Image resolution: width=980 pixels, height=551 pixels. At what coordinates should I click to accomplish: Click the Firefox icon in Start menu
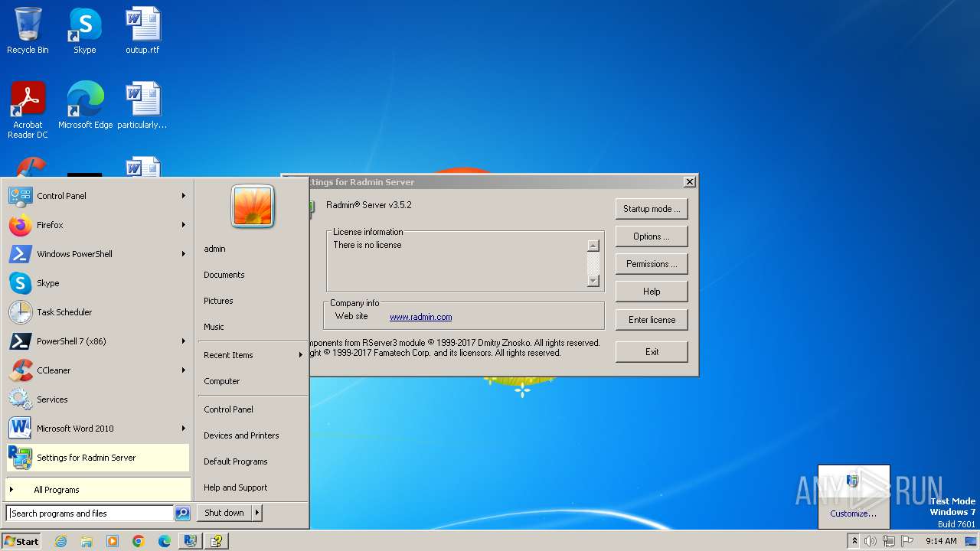20,225
